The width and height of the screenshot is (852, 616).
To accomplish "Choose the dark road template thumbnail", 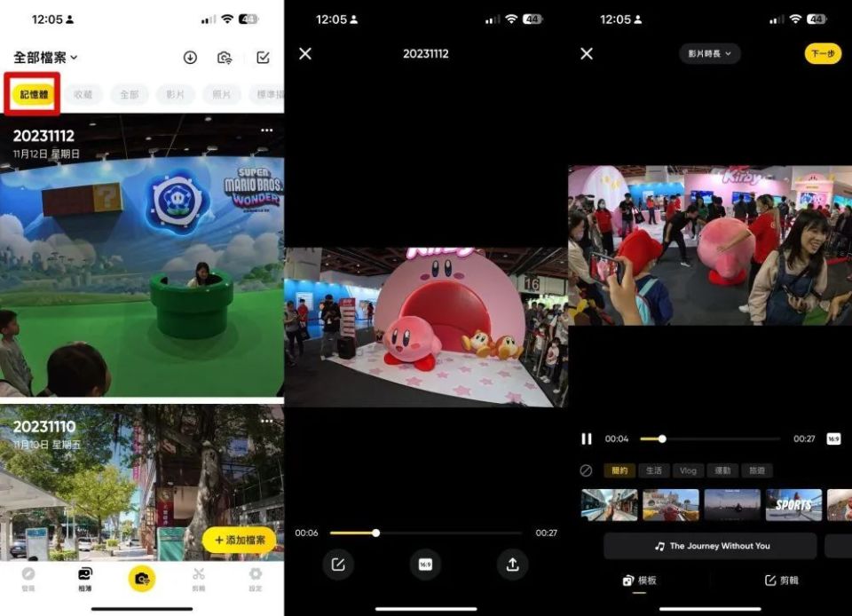I will pos(732,505).
